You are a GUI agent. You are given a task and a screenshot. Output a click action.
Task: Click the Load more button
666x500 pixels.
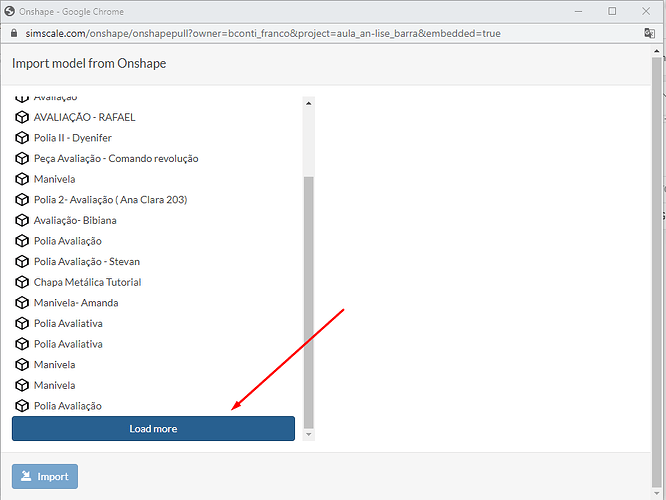[153, 428]
